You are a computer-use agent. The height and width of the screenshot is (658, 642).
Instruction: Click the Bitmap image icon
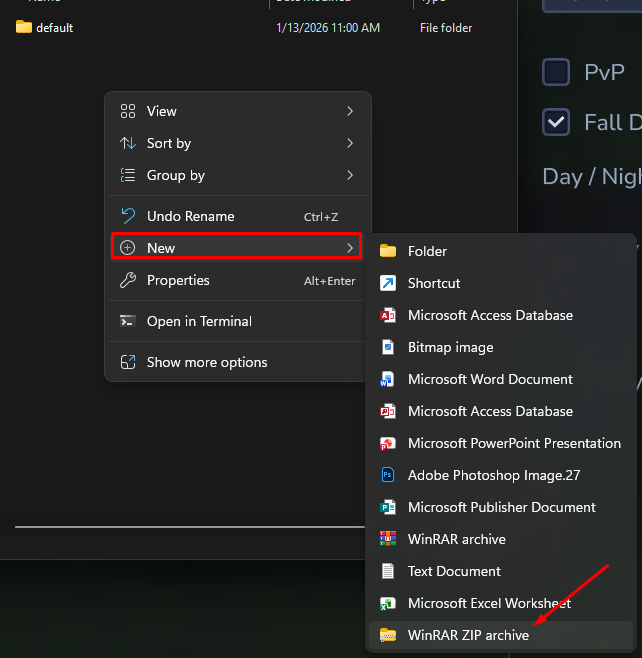388,347
